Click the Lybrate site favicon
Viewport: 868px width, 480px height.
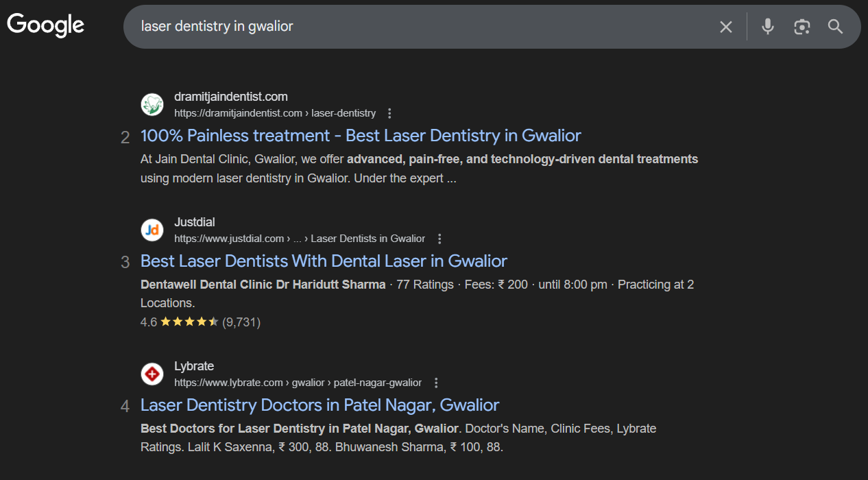pos(152,374)
